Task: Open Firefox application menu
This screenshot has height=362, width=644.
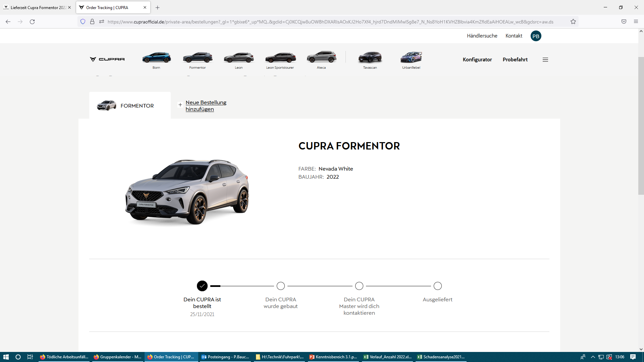Action: tap(636, 22)
